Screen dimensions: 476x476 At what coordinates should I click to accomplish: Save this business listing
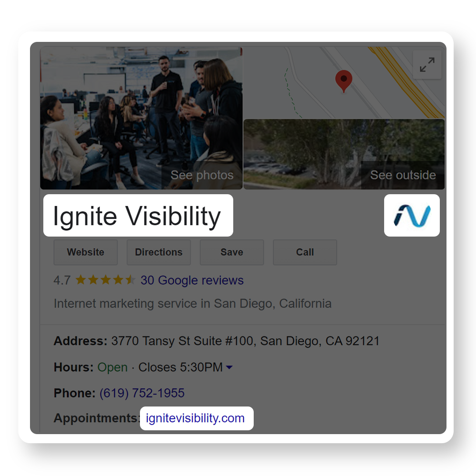(232, 252)
